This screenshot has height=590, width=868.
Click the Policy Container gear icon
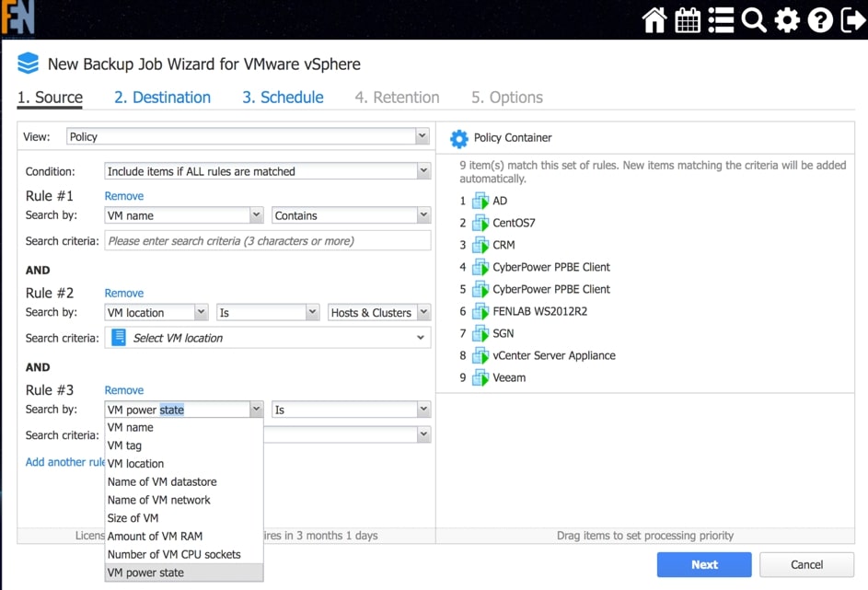pos(458,138)
